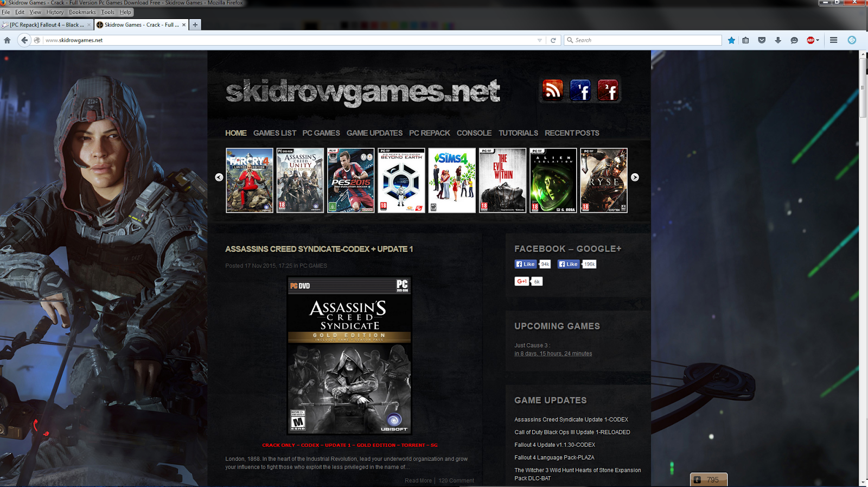Open the bookmarks list icon in toolbar
Image resolution: width=868 pixels, height=487 pixels.
coord(746,40)
